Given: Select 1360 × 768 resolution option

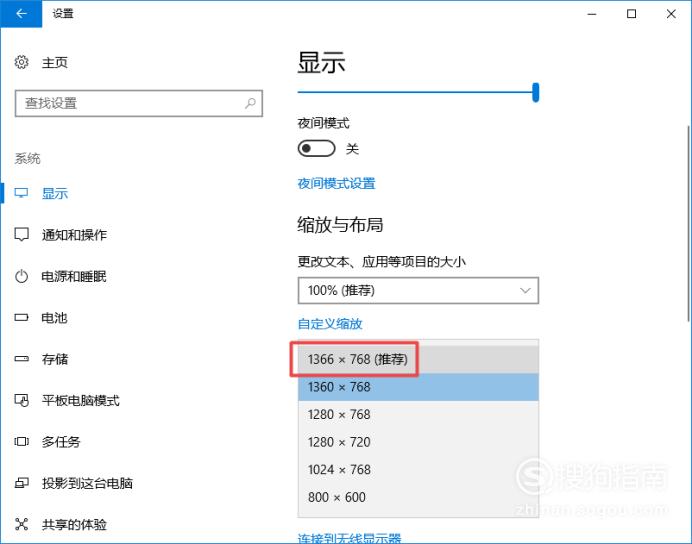Looking at the screenshot, I should (418, 387).
